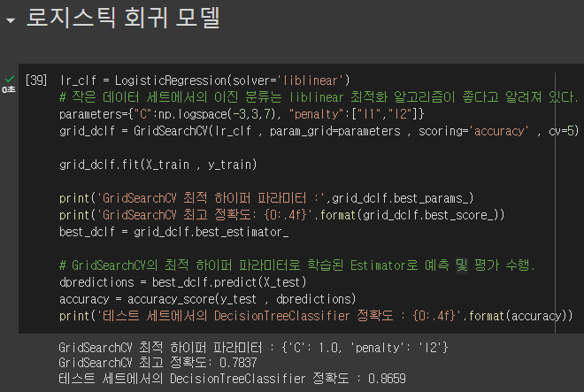The height and width of the screenshot is (392, 584).
Task: Click the accuracy = accuracy_score line
Action: [207, 299]
